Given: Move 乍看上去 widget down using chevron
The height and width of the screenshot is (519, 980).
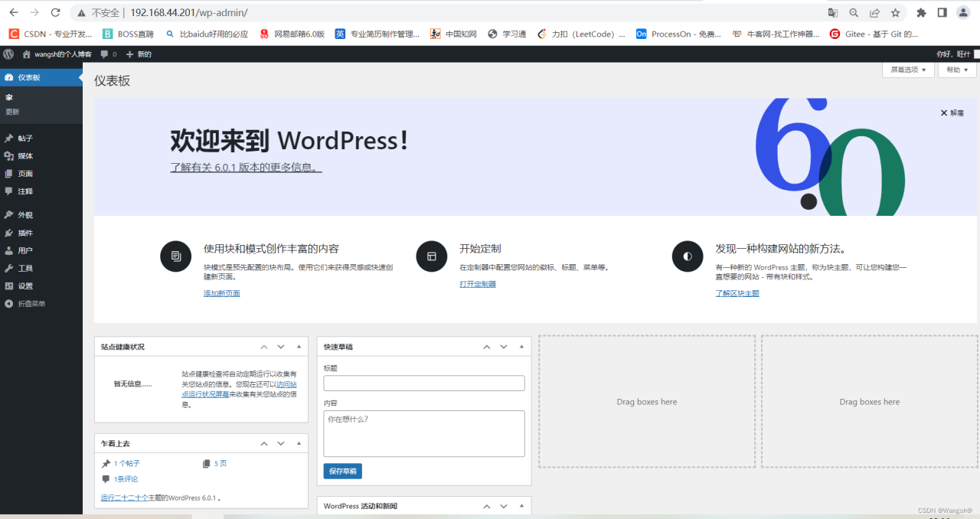Looking at the screenshot, I should point(281,443).
